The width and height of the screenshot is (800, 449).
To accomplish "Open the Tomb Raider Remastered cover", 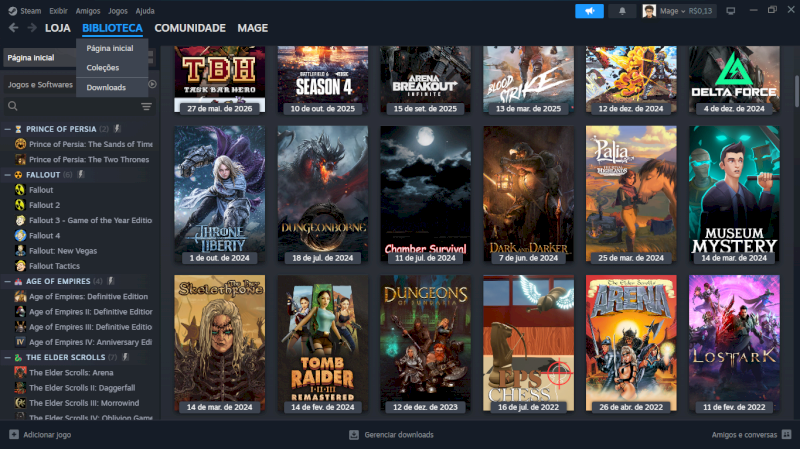I will click(322, 343).
